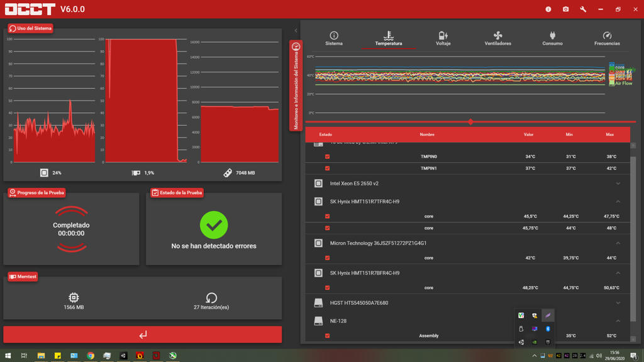This screenshot has height=362, width=644.
Task: Switch to the Voltaje tab
Action: [x=443, y=38]
